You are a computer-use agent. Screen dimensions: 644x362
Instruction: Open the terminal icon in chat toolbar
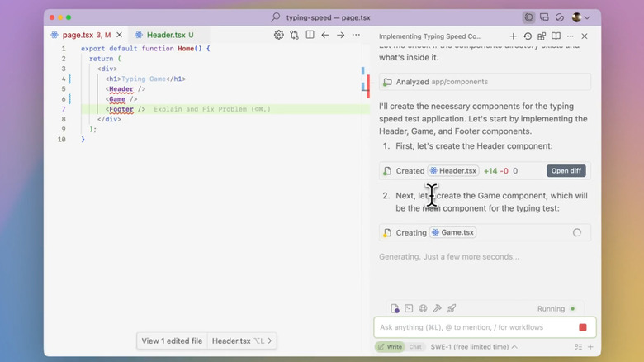[x=409, y=308]
